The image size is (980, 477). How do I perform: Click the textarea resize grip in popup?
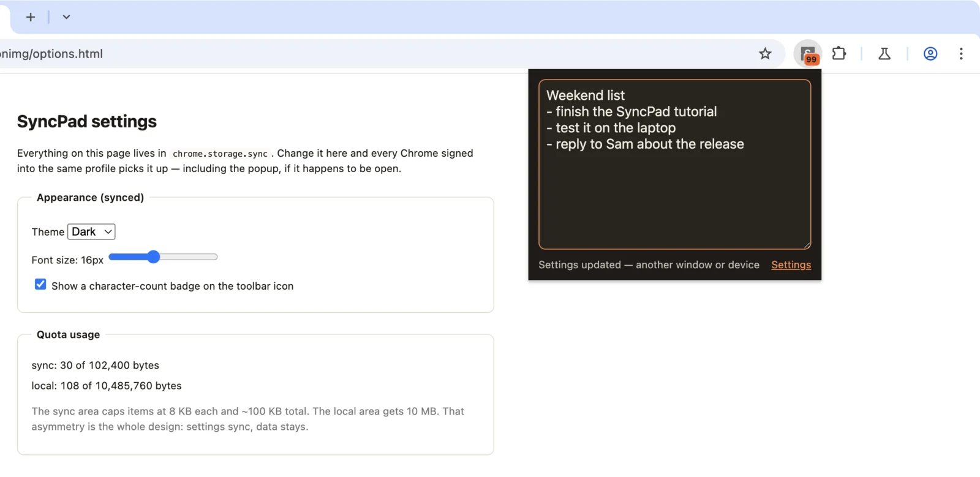807,245
